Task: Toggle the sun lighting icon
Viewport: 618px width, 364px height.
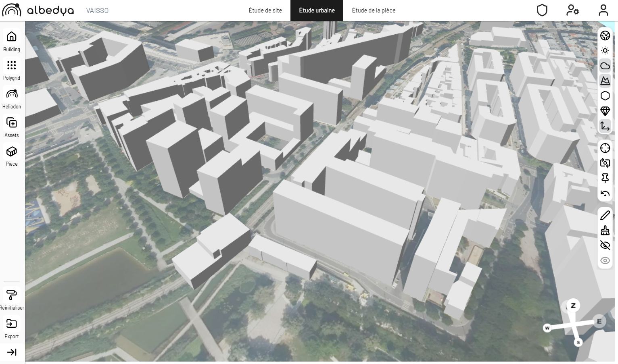Action: (605, 50)
